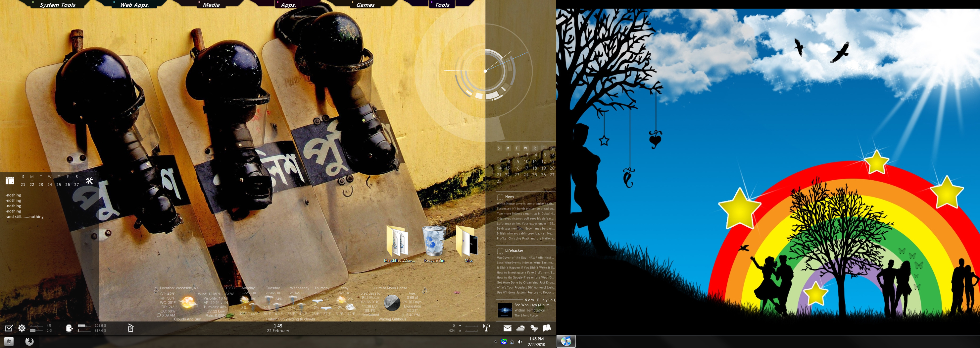The height and width of the screenshot is (348, 980).
Task: Click the Lifehacker feed book icon
Action: 500,251
